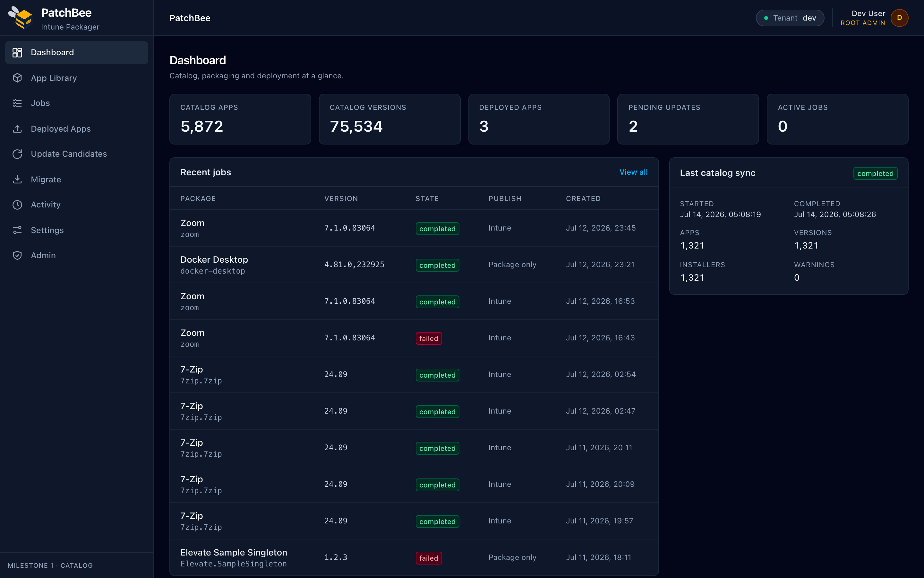Click the INSTALLERS value 1,321

pos(692,277)
